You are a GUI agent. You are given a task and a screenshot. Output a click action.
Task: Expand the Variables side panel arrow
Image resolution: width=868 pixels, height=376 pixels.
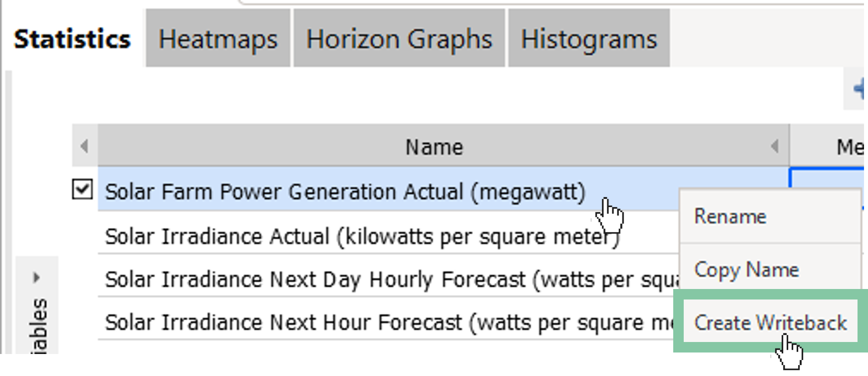click(36, 277)
